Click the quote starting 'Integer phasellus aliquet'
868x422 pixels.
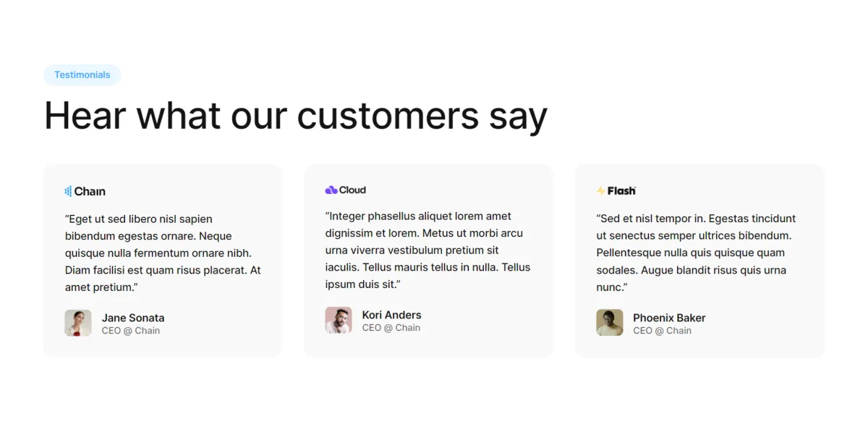pyautogui.click(x=428, y=250)
